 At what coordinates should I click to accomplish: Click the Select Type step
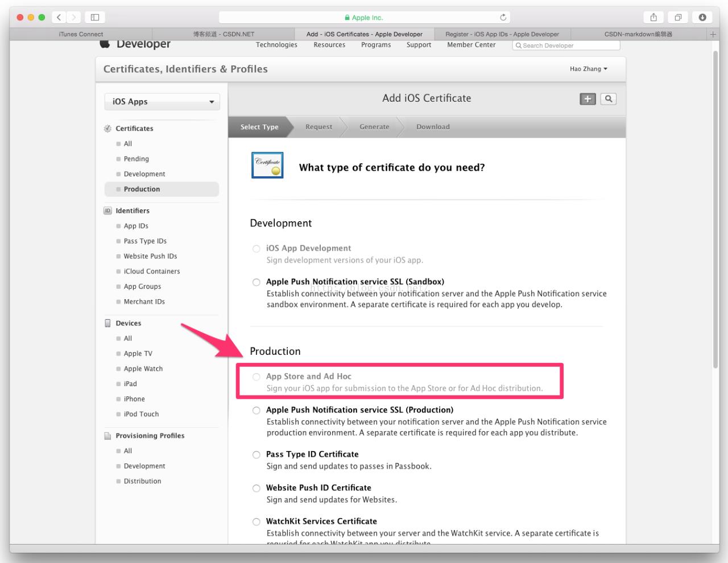click(x=259, y=127)
